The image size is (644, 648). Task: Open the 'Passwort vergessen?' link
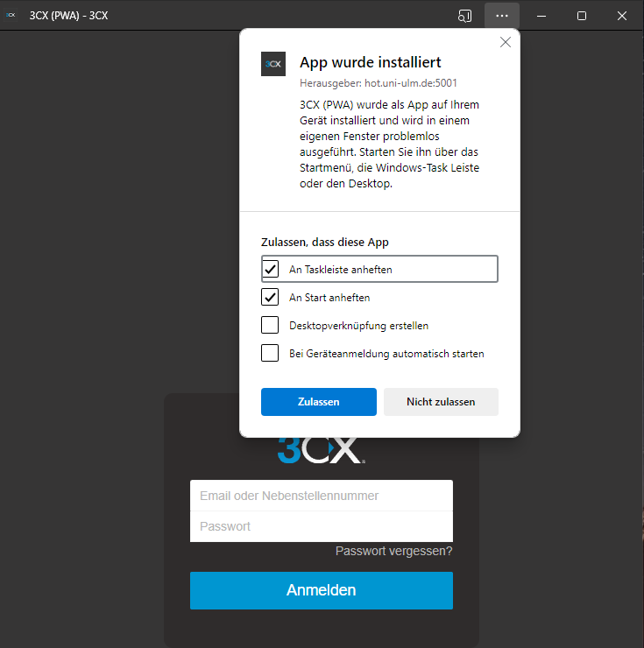pyautogui.click(x=393, y=551)
